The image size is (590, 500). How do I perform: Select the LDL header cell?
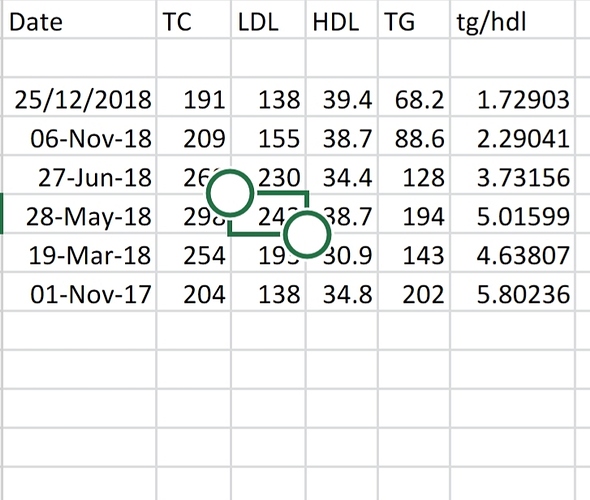point(268,20)
